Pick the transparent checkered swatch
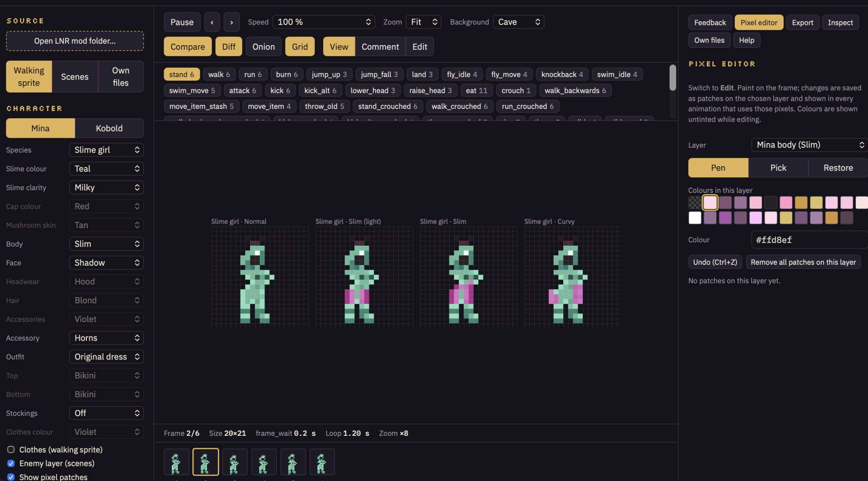The height and width of the screenshot is (481, 868). click(695, 202)
